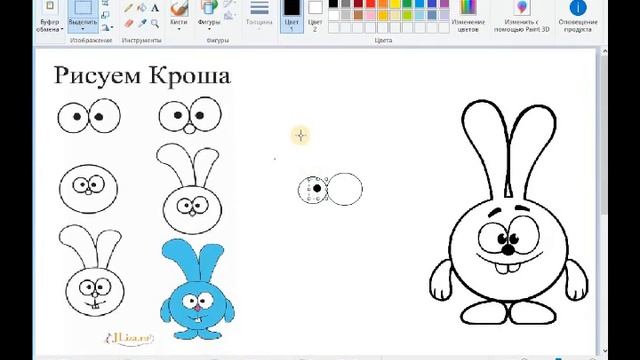Pick the dark red color swatch
The image size is (640, 360).
tap(358, 4)
